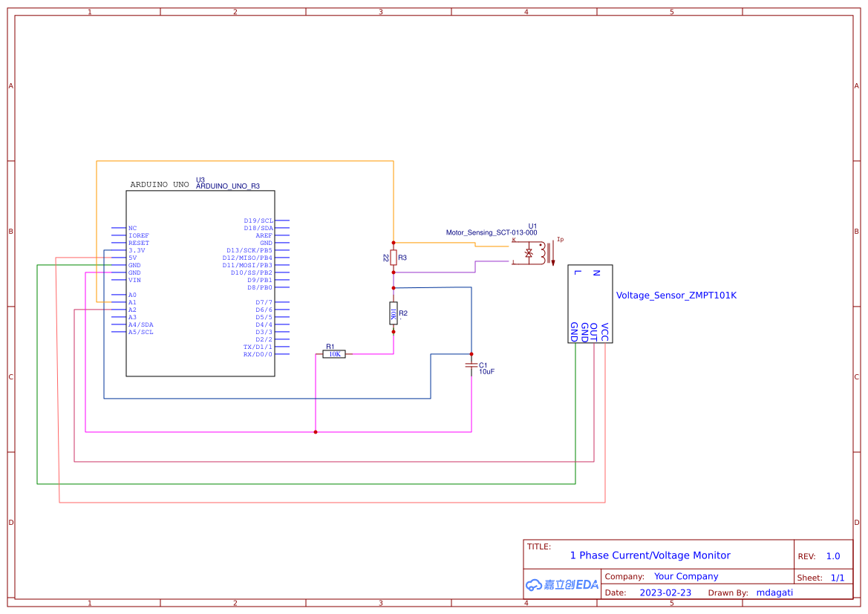Image resolution: width=868 pixels, height=614 pixels.
Task: Click the RESET pin label
Action: click(138, 243)
